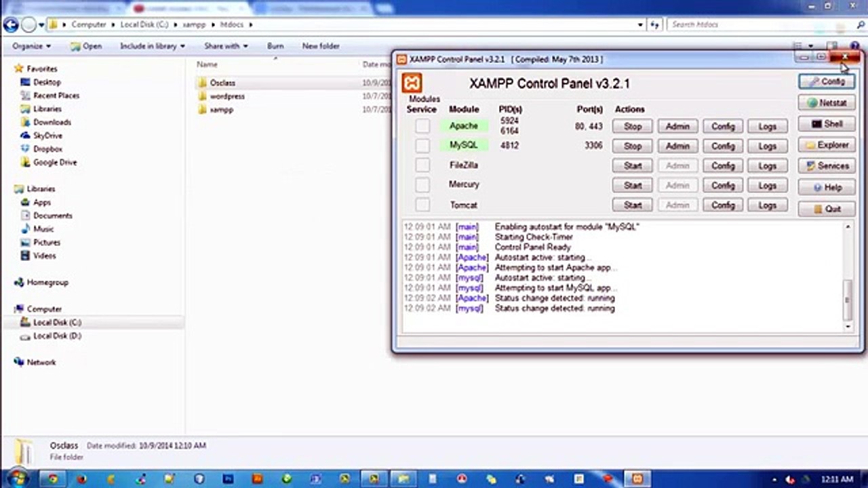
Task: Launch the XAMPP Shell
Action: (827, 124)
